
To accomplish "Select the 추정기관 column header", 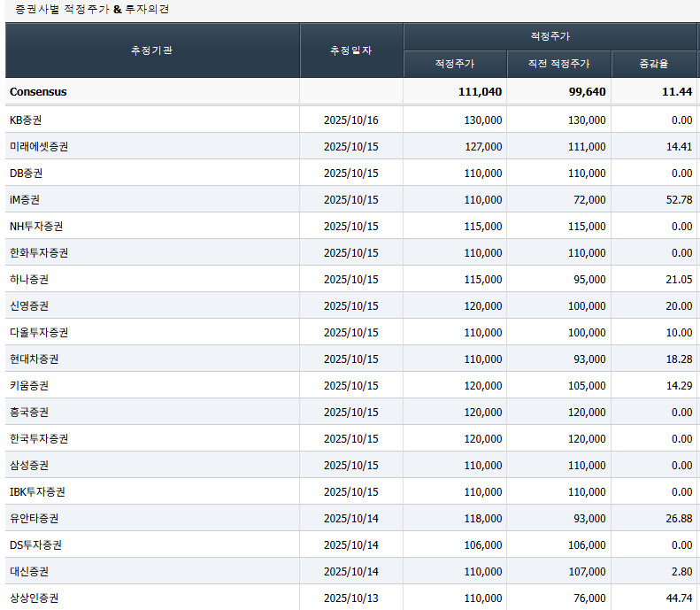I will 152,50.
